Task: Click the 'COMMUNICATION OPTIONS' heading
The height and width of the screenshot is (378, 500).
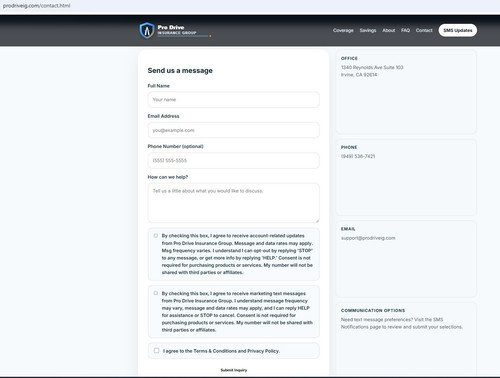Action: [x=373, y=310]
